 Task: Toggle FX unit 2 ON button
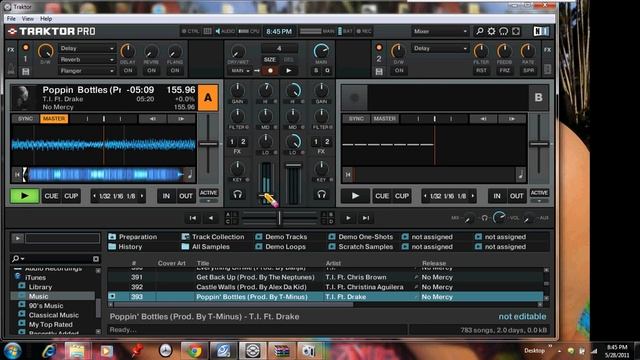[399, 71]
